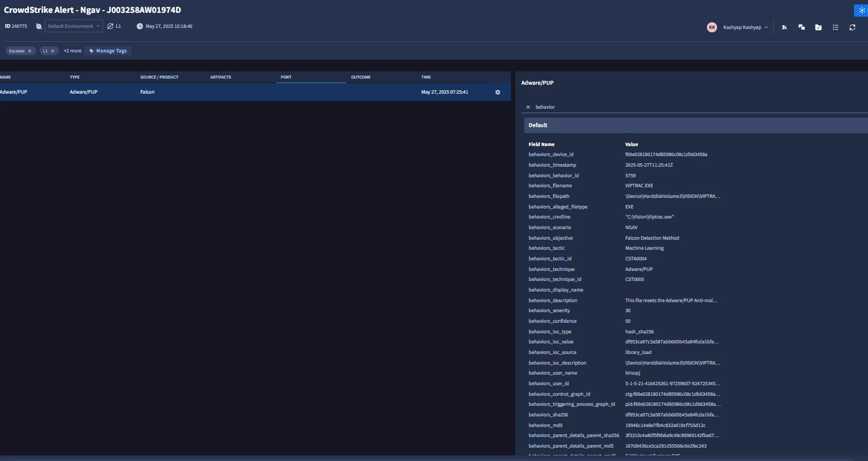Click the case date May 27, 2025 10:18:46
Image resolution: width=868 pixels, height=461 pixels.
[169, 26]
